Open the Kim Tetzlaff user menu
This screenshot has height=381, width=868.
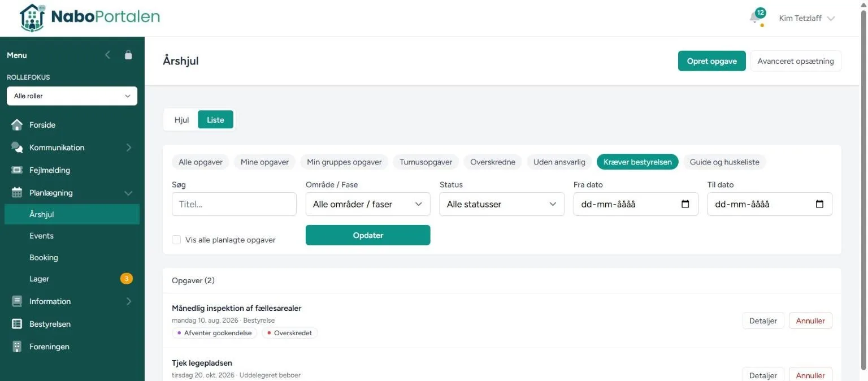tap(806, 18)
